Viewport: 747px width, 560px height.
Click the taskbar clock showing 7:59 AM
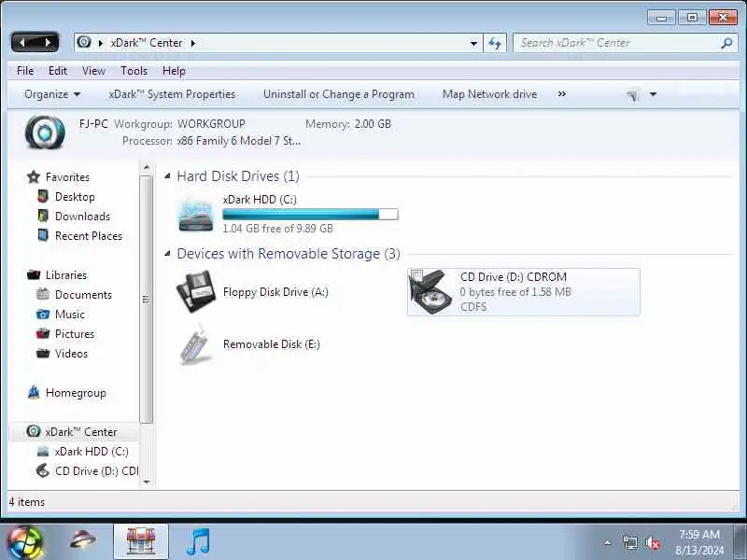click(x=698, y=542)
